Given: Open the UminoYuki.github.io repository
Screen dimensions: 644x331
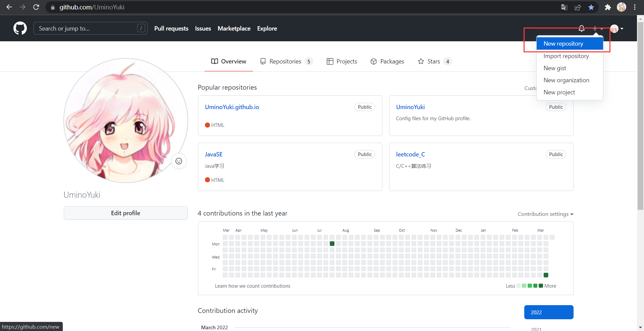Looking at the screenshot, I should (232, 107).
